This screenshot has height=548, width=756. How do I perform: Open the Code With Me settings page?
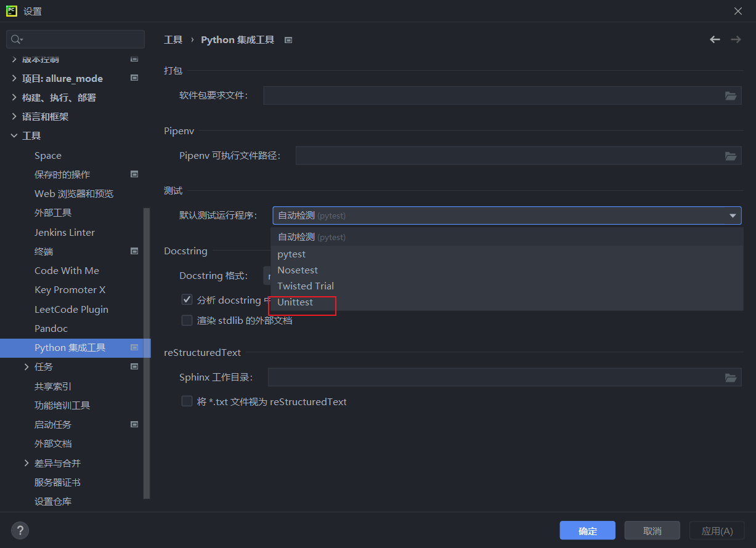click(x=67, y=270)
